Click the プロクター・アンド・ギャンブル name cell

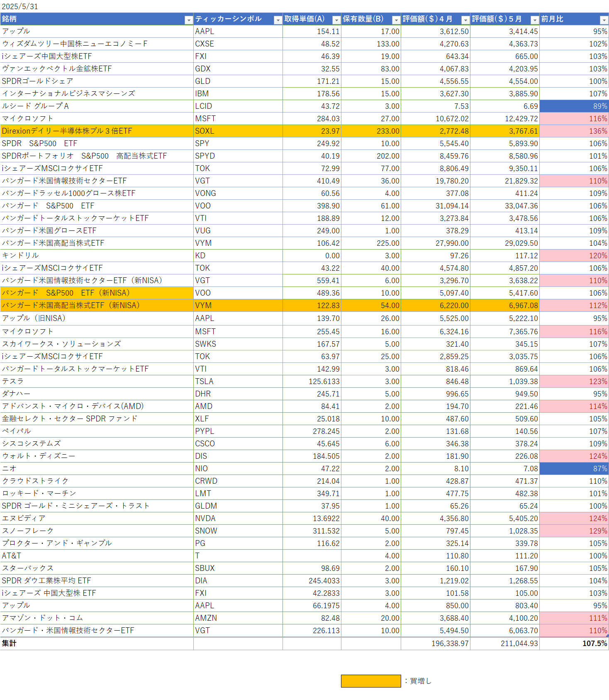coord(97,543)
